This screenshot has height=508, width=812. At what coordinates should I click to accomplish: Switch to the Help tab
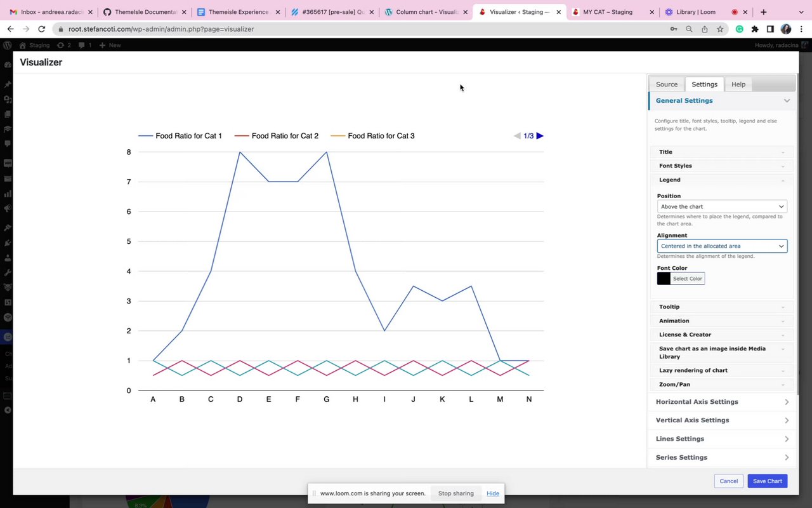tap(738, 84)
